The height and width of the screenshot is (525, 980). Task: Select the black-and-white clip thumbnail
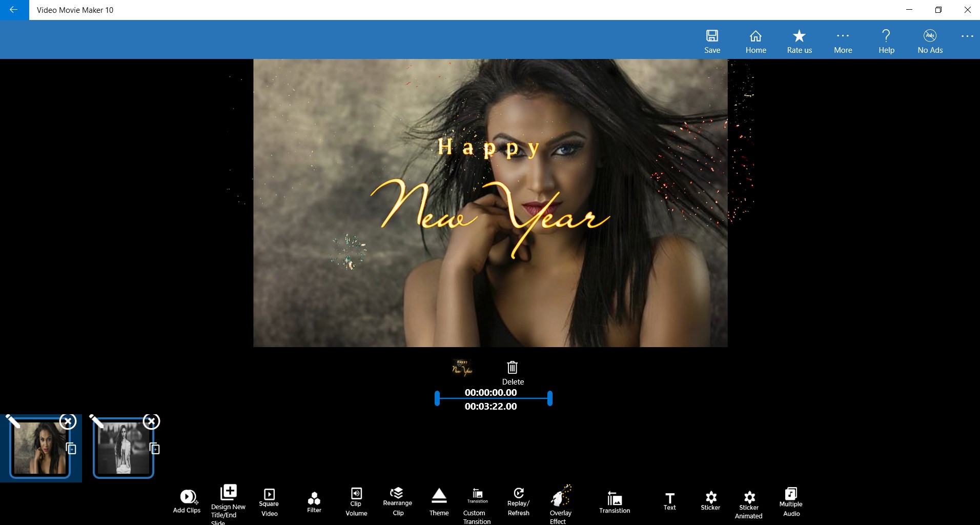(x=124, y=448)
